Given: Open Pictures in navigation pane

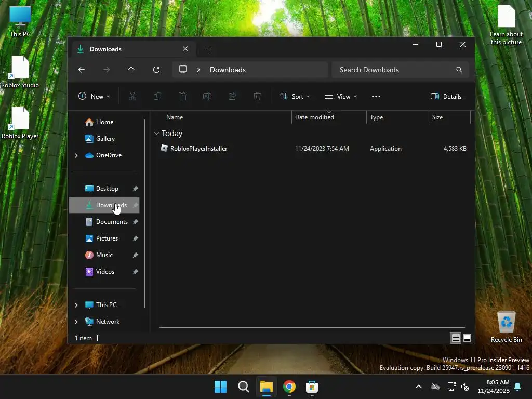Looking at the screenshot, I should pos(107,238).
